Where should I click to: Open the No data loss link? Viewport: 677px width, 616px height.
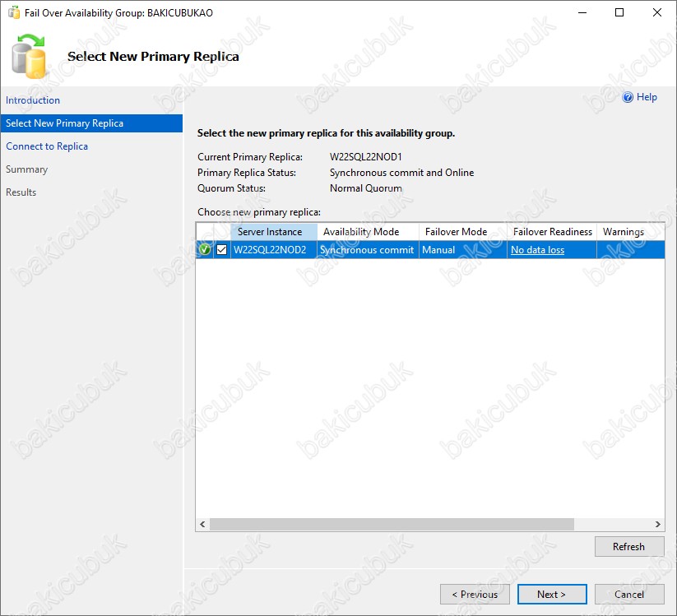537,250
